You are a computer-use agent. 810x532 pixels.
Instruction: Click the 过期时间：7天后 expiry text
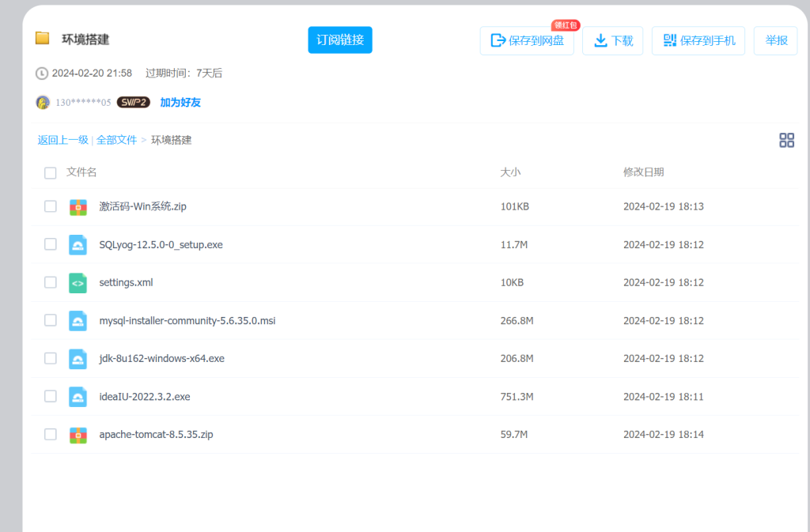tap(184, 74)
